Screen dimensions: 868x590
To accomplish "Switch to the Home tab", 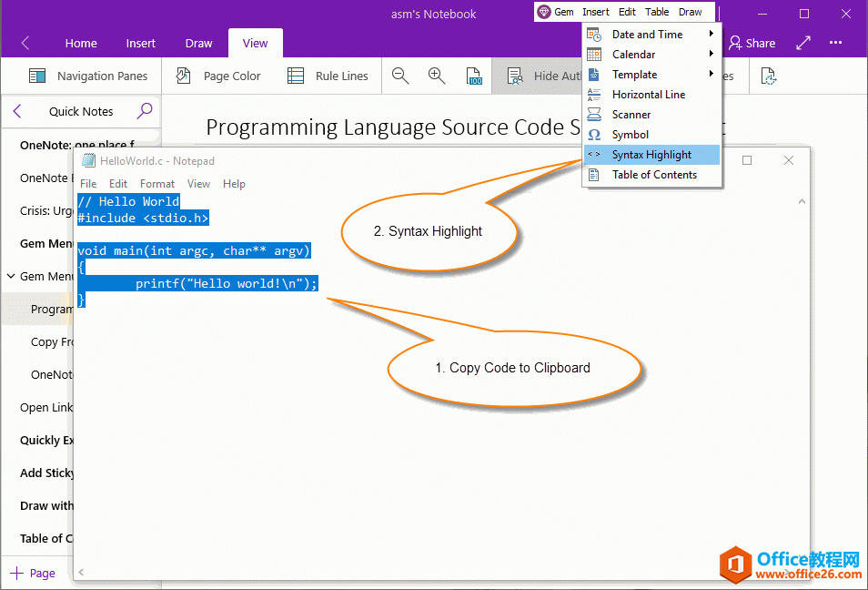I will coord(81,43).
